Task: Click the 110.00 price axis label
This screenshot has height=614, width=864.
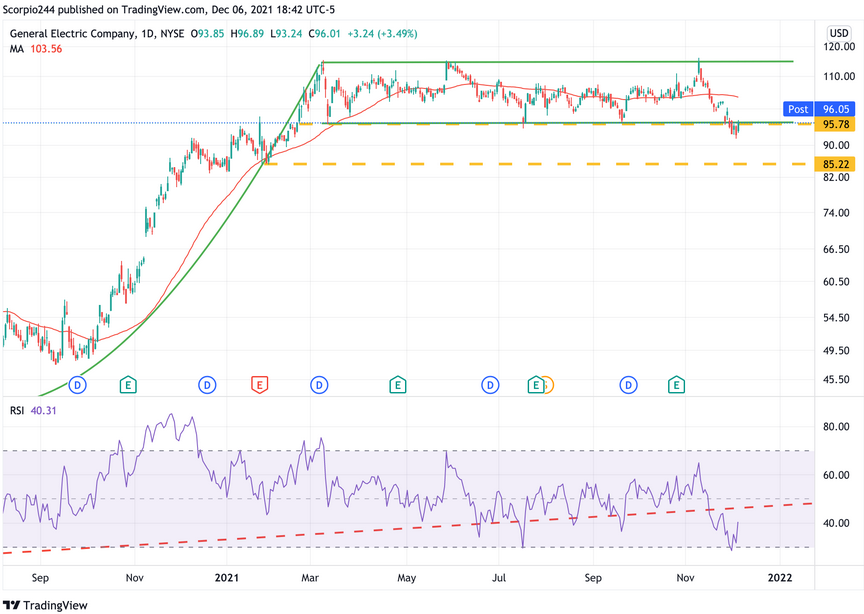Action: (x=839, y=77)
